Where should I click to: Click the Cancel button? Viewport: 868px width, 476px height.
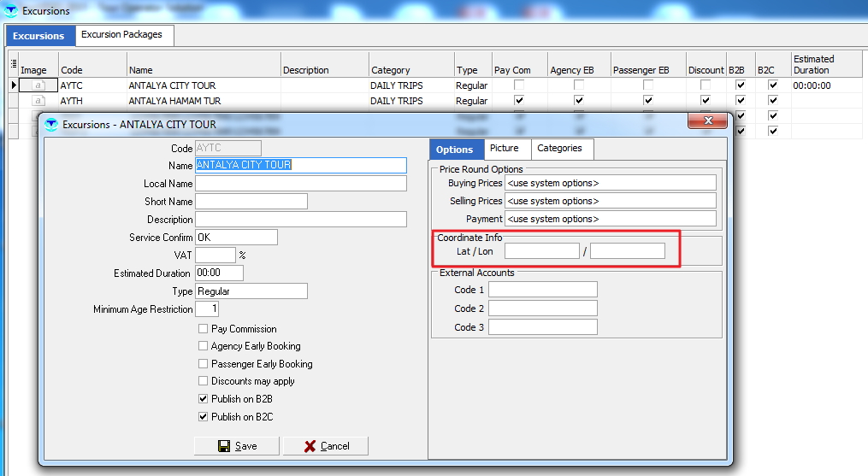(x=326, y=446)
